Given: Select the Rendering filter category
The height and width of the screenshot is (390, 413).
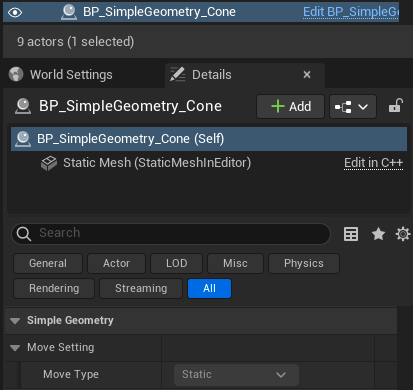Looking at the screenshot, I should click(x=54, y=288).
